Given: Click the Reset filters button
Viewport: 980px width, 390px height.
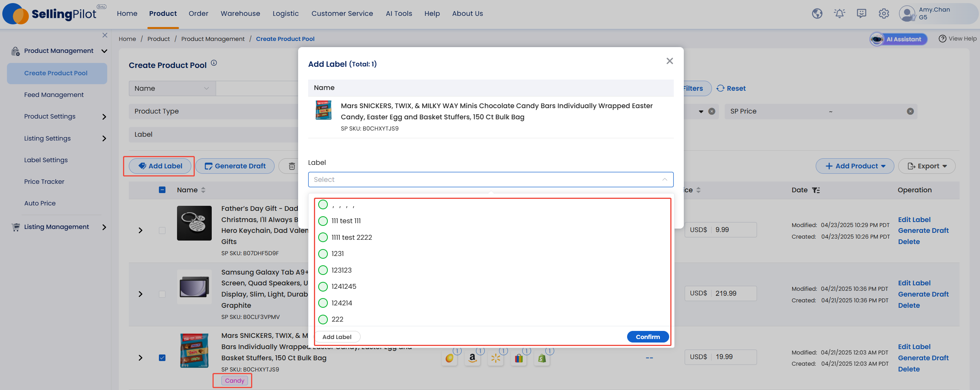Looking at the screenshot, I should click(731, 88).
